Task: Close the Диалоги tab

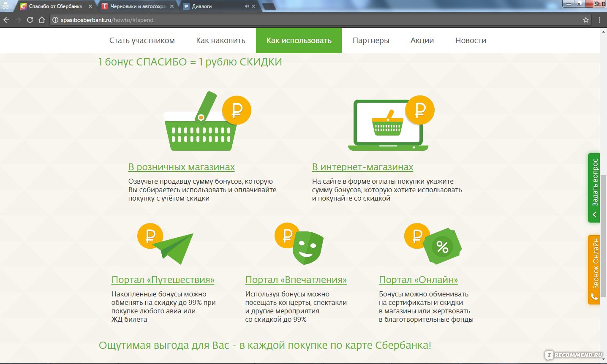Action: pos(253,6)
